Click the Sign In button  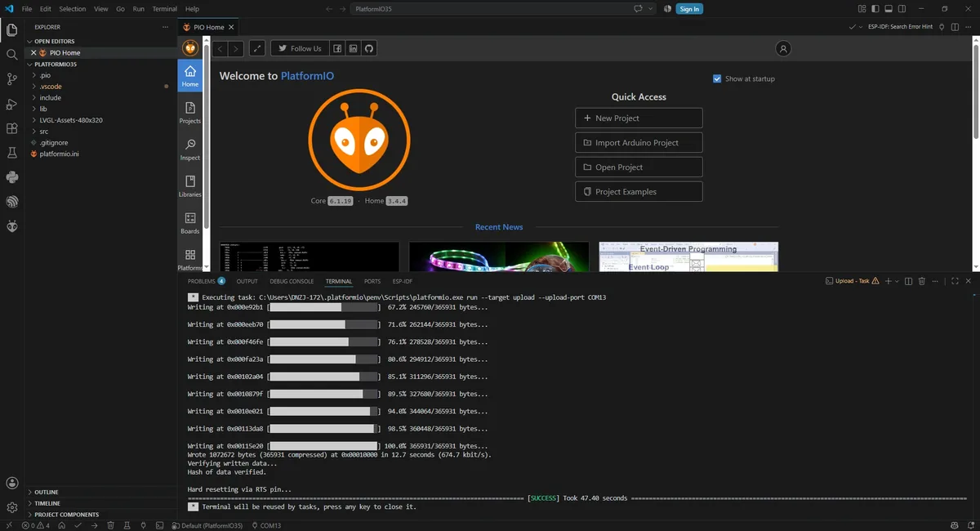689,9
